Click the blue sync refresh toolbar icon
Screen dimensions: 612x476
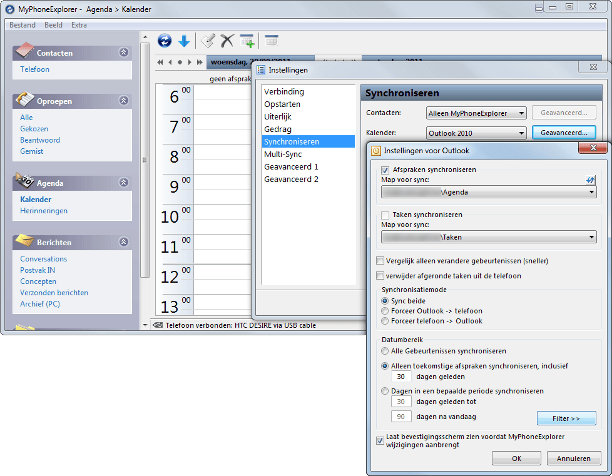click(165, 41)
